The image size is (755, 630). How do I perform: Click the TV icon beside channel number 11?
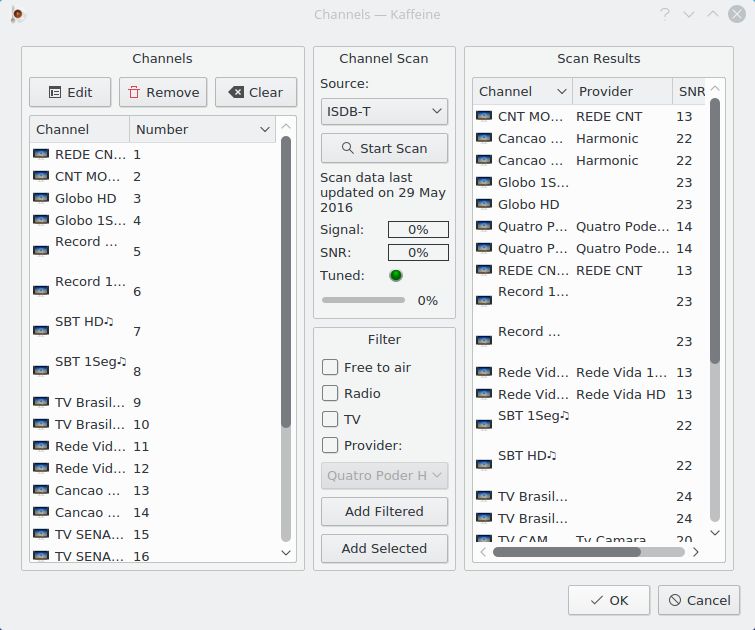41,446
